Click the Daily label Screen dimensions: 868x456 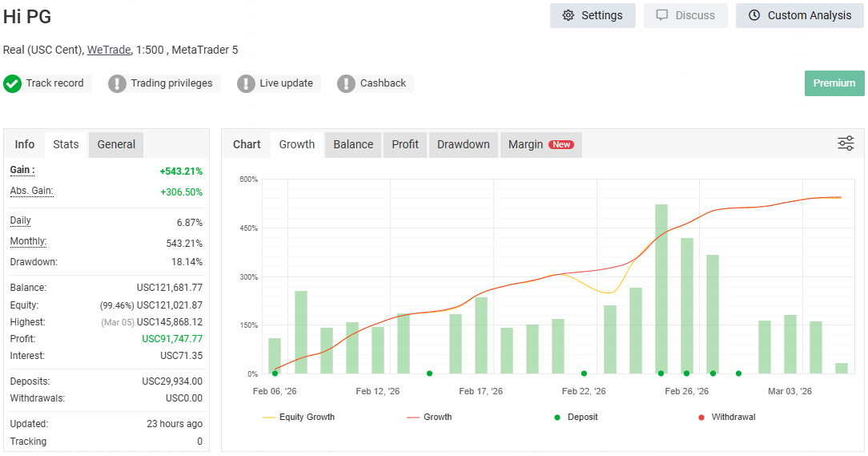coord(21,220)
